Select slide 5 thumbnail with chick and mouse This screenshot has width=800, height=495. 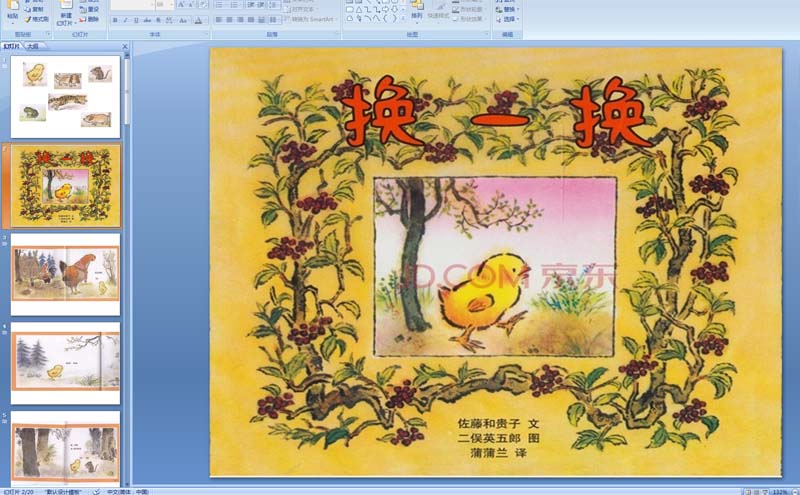[x=65, y=451]
